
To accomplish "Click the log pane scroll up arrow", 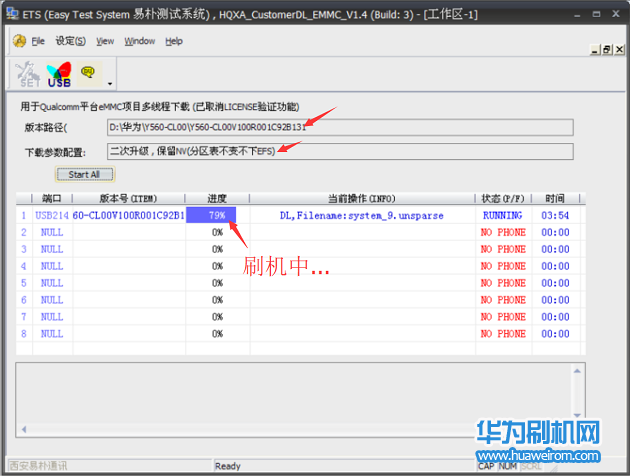I will point(577,370).
